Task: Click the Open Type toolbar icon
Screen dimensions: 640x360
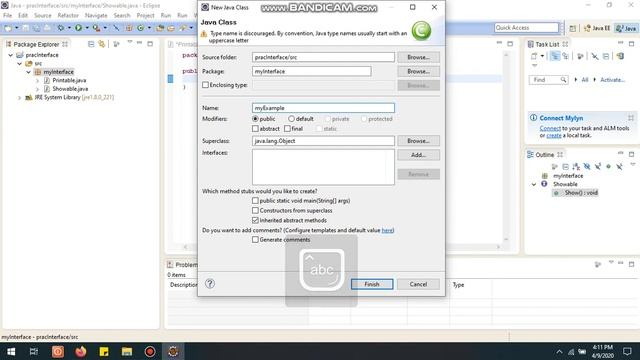Action: 160,28
